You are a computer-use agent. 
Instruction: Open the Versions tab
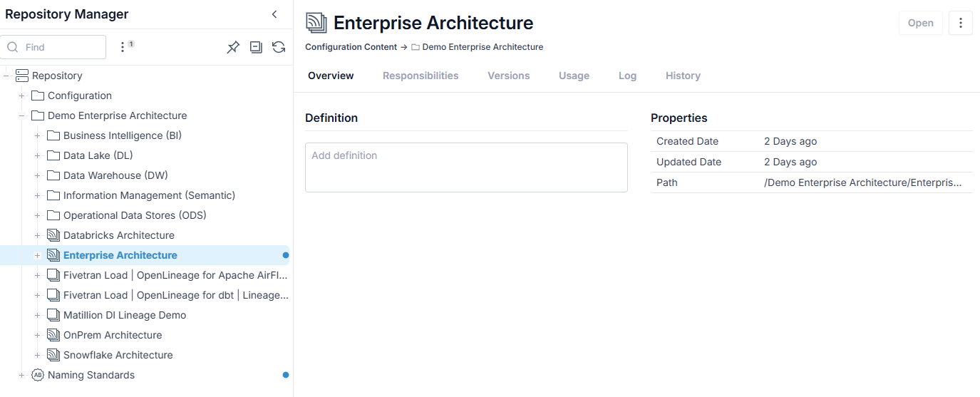(509, 76)
